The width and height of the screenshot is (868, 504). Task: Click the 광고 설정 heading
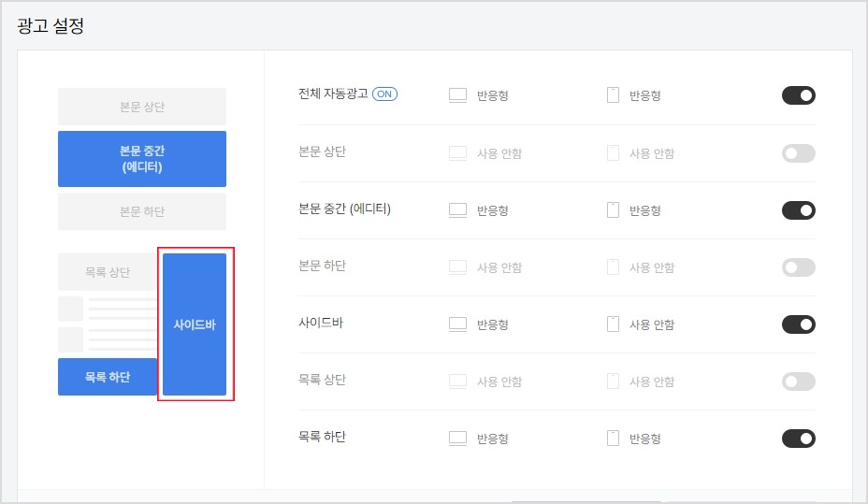[51, 25]
